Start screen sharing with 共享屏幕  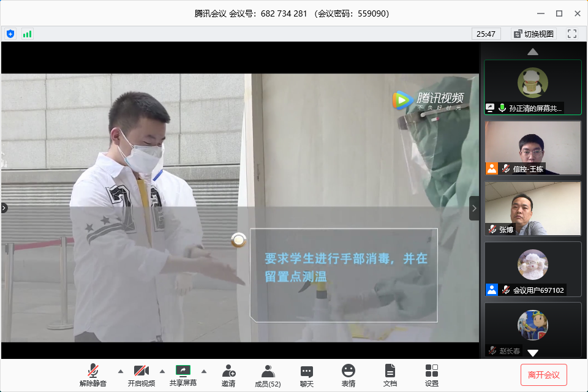[183, 375]
